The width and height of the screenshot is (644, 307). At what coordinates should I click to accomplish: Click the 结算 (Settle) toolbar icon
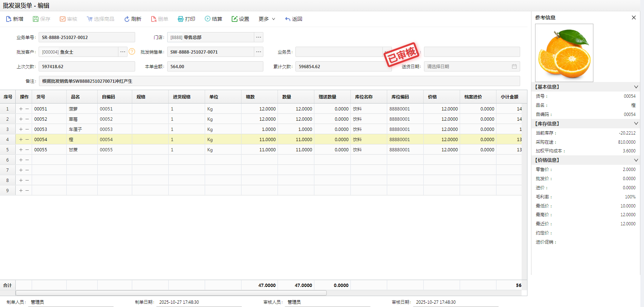[208, 19]
